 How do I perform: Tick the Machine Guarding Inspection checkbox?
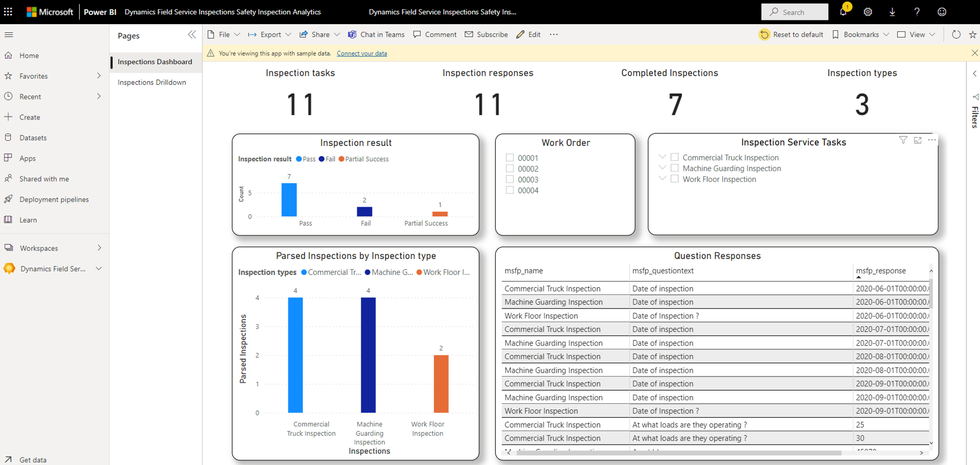pos(674,168)
